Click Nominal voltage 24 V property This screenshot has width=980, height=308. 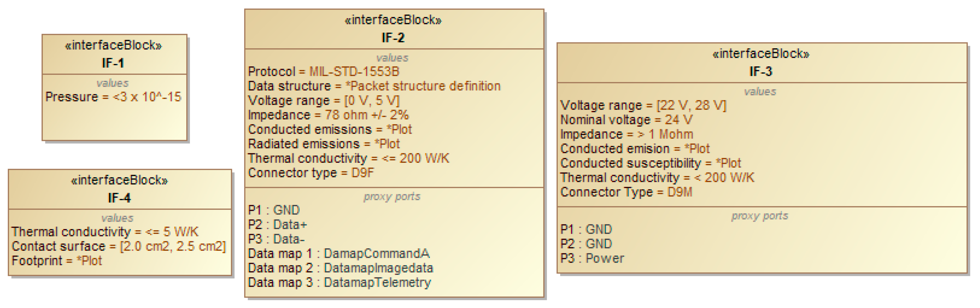pos(626,120)
